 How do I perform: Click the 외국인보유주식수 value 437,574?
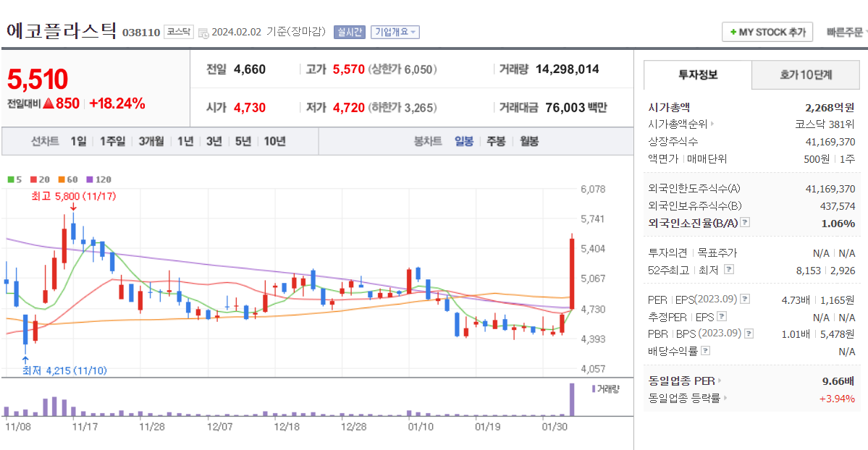[838, 206]
